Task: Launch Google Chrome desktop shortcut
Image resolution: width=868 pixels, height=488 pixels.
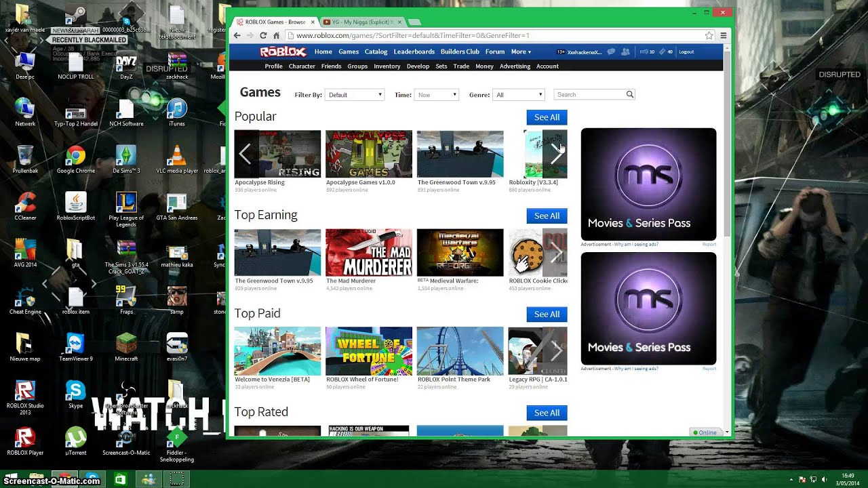Action: click(x=76, y=159)
